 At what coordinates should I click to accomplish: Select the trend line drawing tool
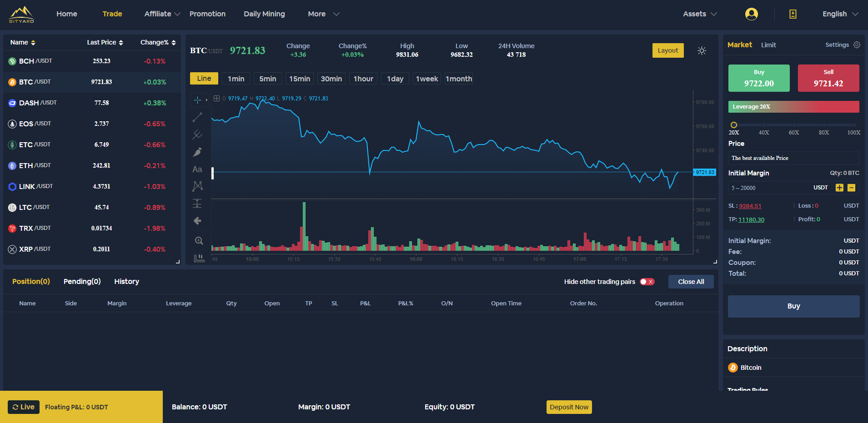(197, 117)
